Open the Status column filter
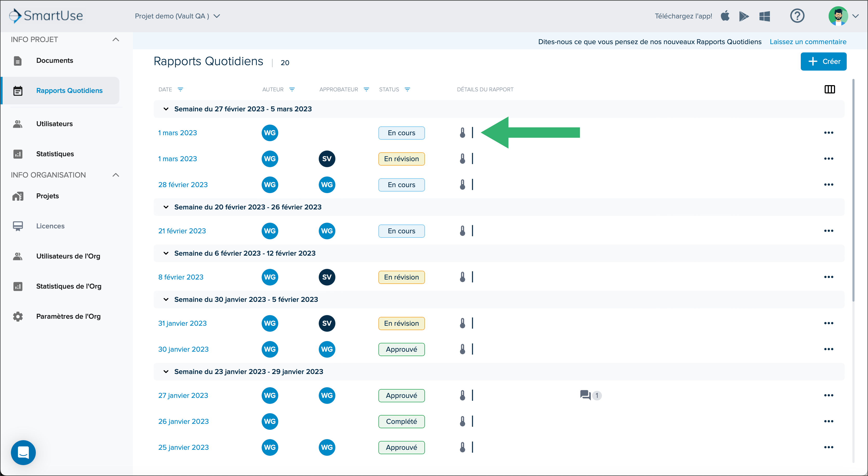Image resolution: width=868 pixels, height=476 pixels. click(x=407, y=90)
